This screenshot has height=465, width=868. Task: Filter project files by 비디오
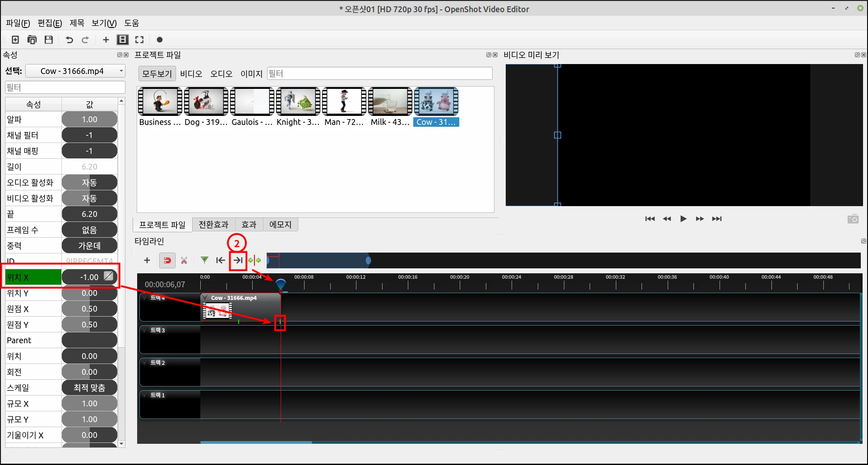pos(191,74)
